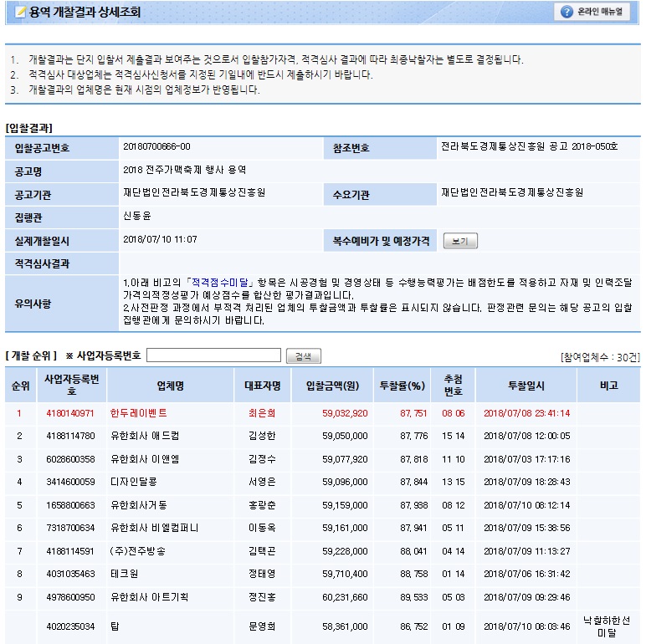Click the 투찰률(%) column header

click(x=402, y=386)
